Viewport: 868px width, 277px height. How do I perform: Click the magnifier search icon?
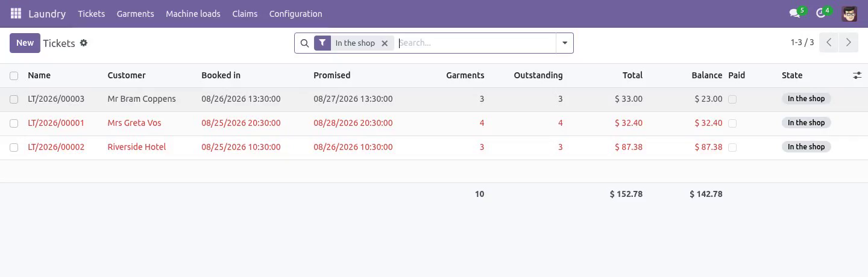[x=304, y=43]
